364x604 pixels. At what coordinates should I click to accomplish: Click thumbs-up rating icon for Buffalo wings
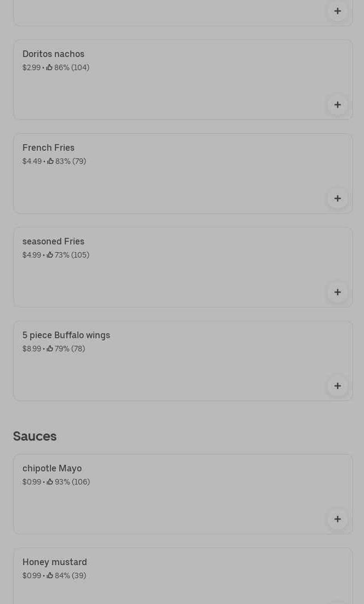click(50, 349)
